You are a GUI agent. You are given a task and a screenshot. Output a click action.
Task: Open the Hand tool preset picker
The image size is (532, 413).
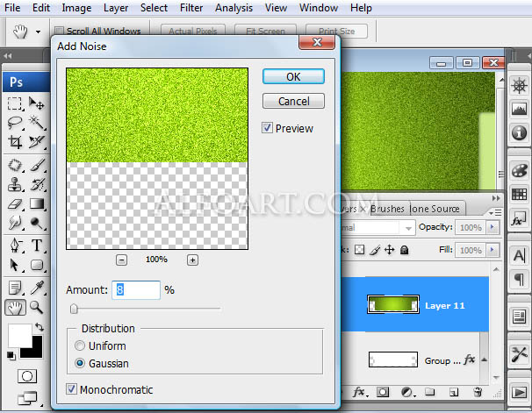pos(38,32)
